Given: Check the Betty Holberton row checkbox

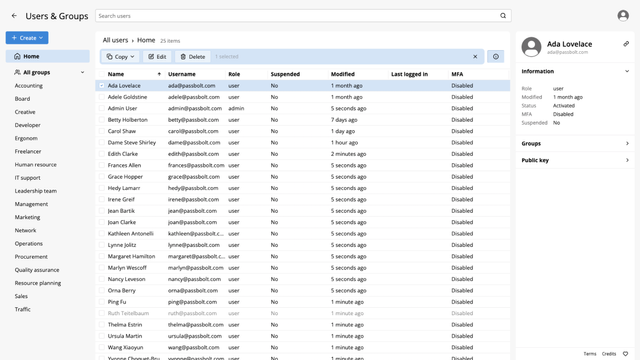Looking at the screenshot, I should [102, 120].
